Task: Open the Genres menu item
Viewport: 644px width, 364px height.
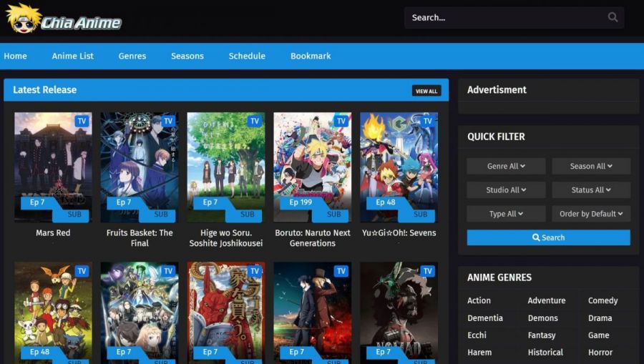Action: 132,56
